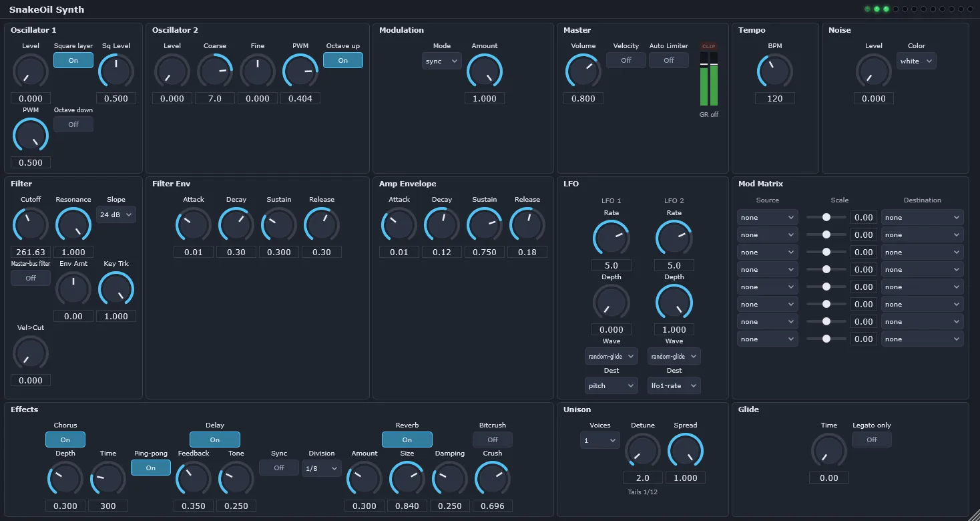Viewport: 980px width, 521px height.
Task: Click the Delay Feedback knob
Action: point(194,478)
